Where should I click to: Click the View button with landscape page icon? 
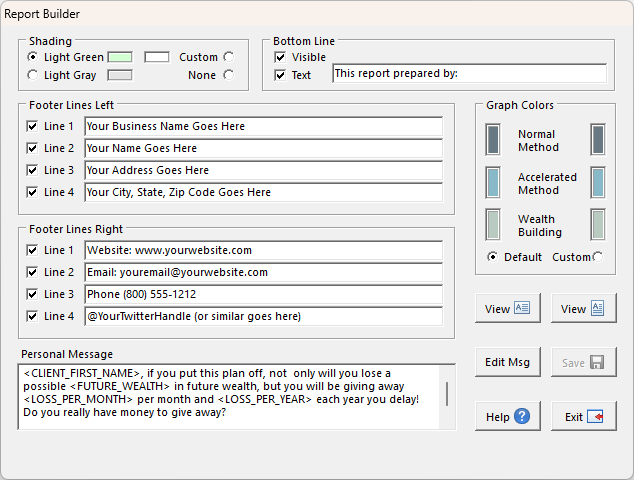508,309
